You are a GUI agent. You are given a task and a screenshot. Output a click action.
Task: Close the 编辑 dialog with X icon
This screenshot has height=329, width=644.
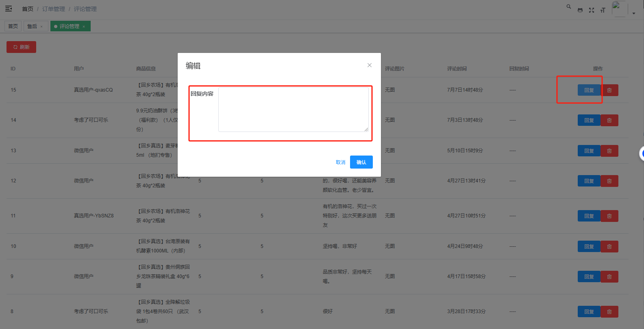click(369, 65)
